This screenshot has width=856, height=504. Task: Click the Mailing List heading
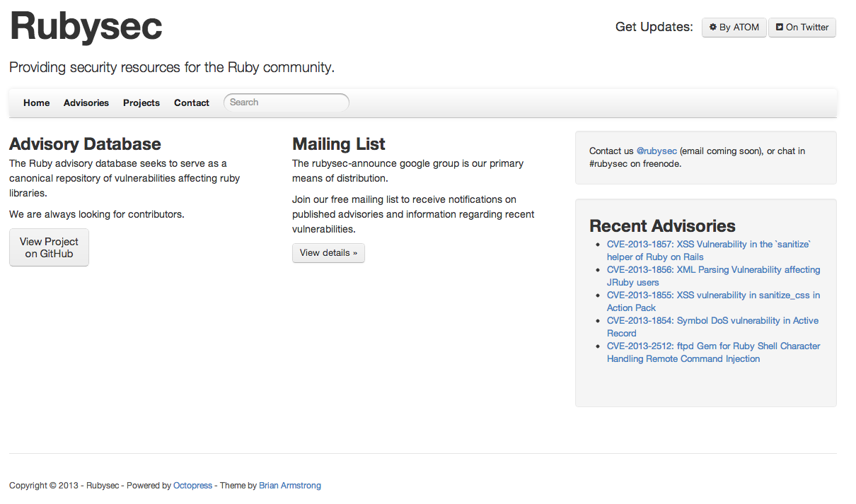tap(338, 144)
